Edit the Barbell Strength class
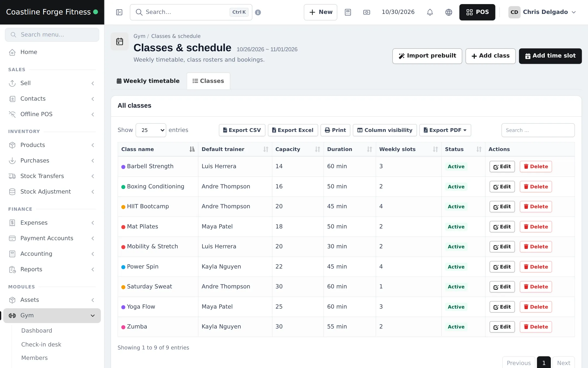588x368 pixels. pyautogui.click(x=502, y=167)
